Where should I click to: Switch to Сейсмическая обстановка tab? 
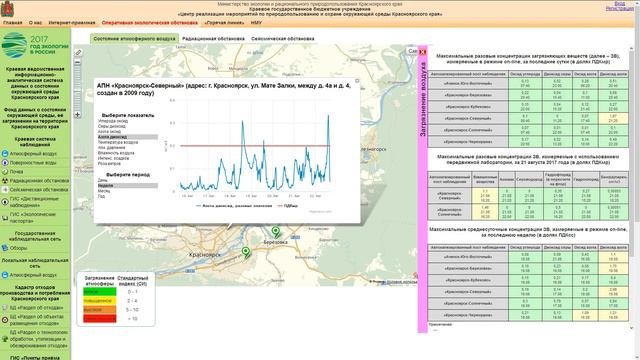(x=283, y=39)
